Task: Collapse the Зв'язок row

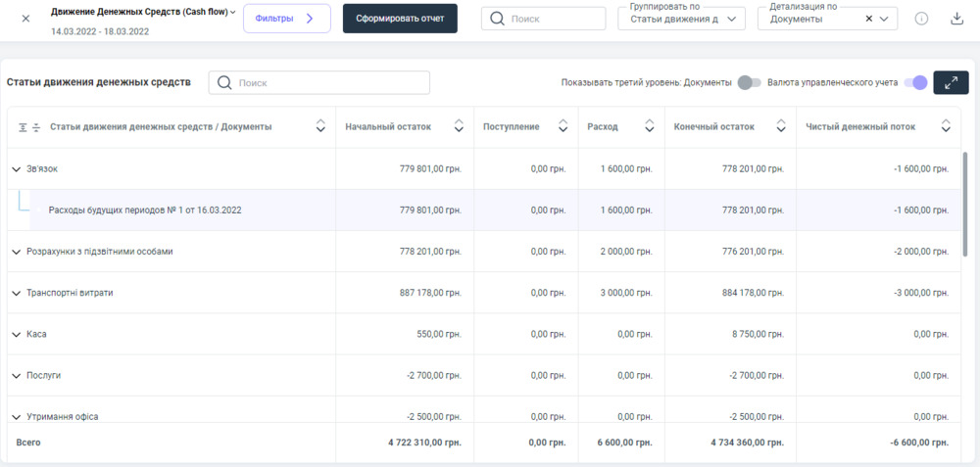Action: coord(16,169)
